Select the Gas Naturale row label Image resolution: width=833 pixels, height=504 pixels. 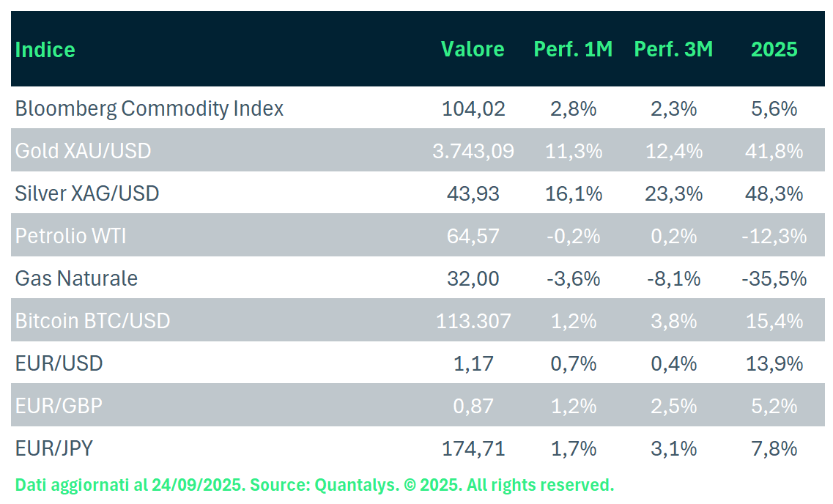(x=76, y=279)
